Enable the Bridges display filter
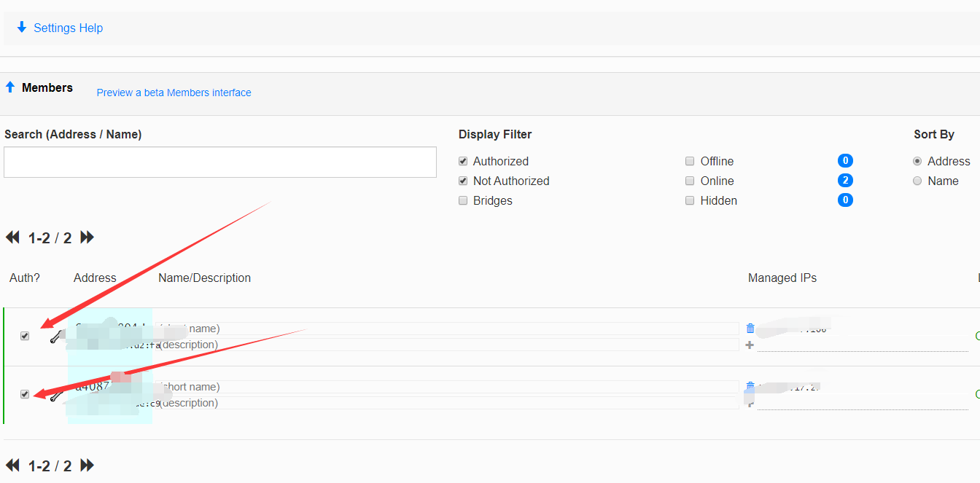The width and height of the screenshot is (980, 483). [463, 200]
